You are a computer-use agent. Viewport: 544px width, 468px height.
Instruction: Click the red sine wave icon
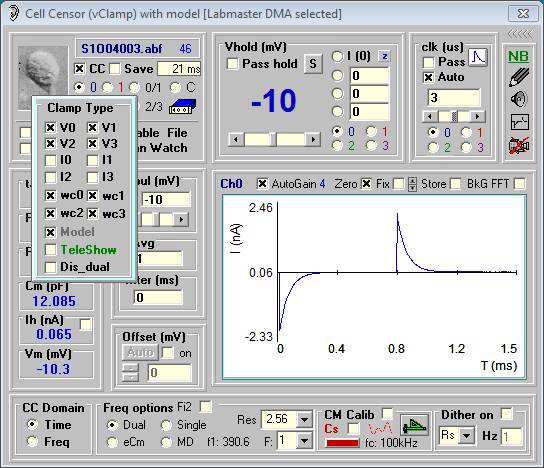[381, 429]
